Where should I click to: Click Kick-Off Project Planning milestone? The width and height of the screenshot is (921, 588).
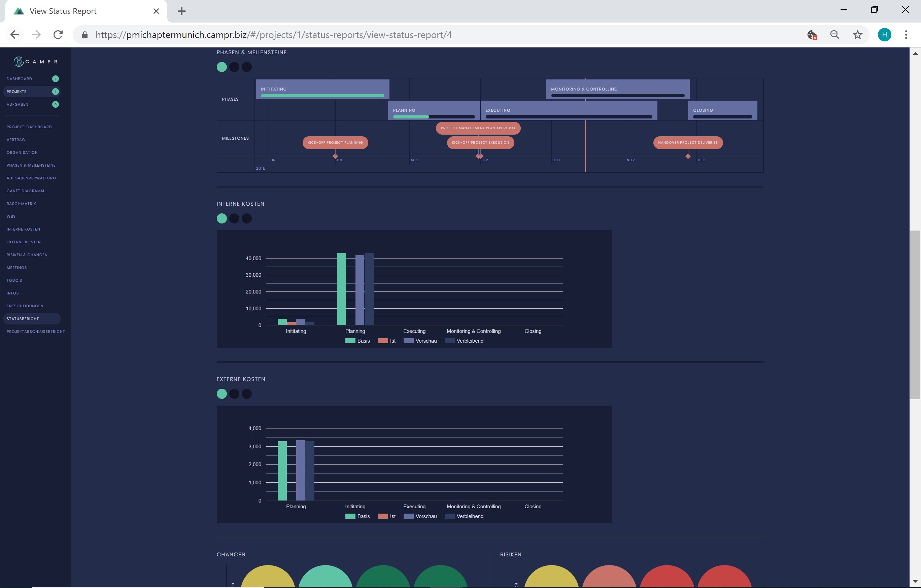[x=335, y=143]
